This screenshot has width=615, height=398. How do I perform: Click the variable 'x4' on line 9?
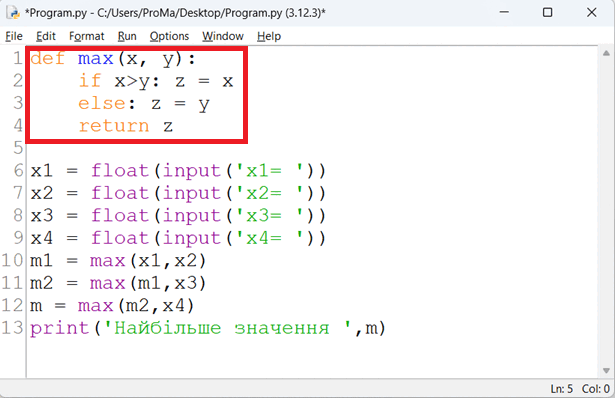point(41,238)
